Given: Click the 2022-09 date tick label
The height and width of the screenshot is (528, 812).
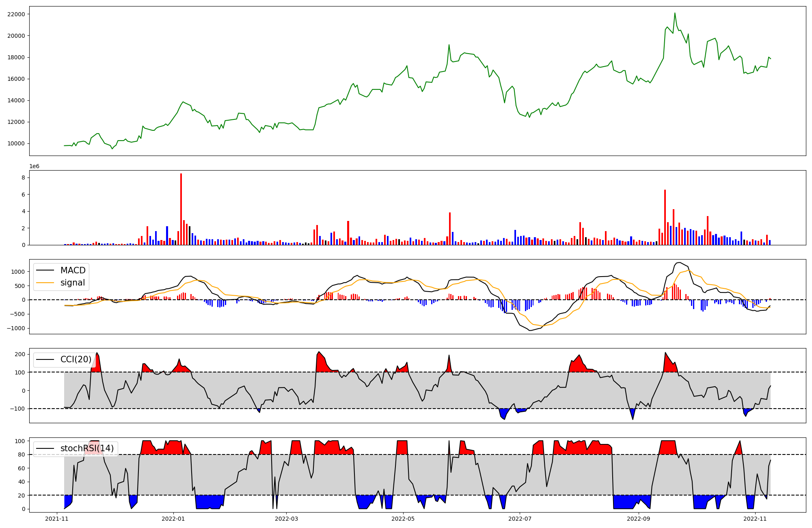Looking at the screenshot, I should [x=639, y=519].
